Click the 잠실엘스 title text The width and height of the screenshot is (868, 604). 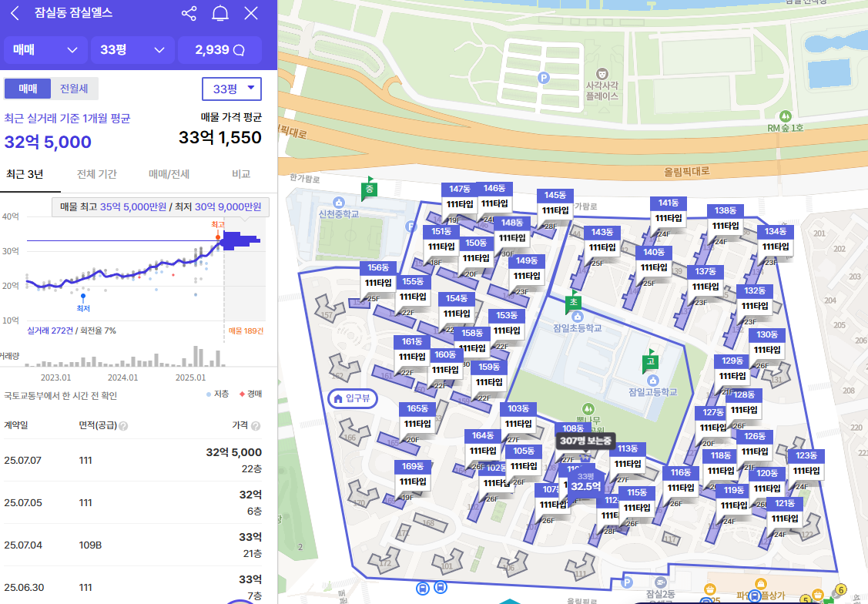point(74,13)
